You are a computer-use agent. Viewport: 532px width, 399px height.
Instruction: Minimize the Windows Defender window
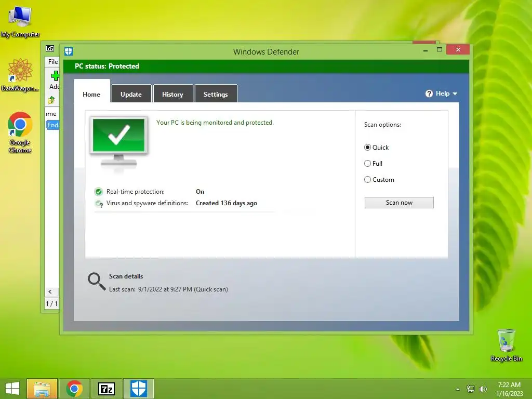(x=425, y=50)
